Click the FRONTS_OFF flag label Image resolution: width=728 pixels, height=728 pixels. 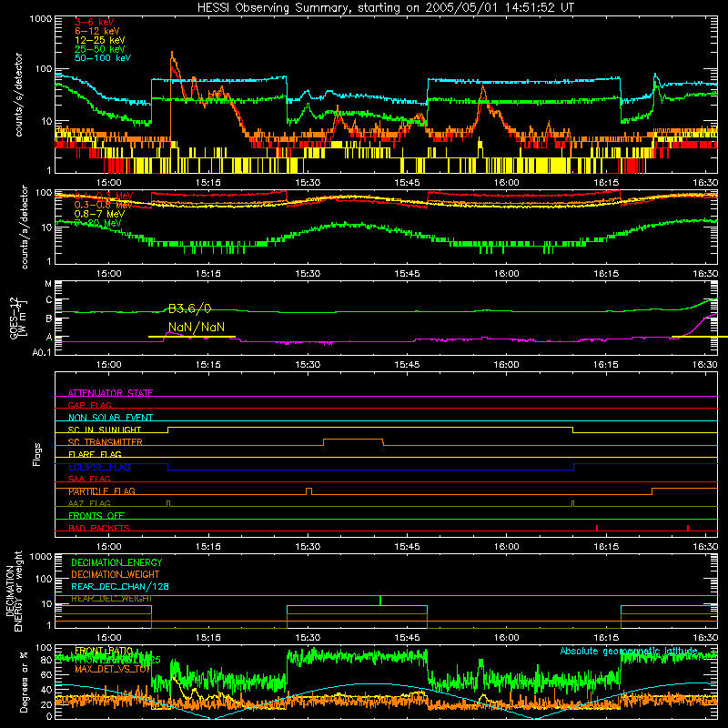tap(96, 515)
